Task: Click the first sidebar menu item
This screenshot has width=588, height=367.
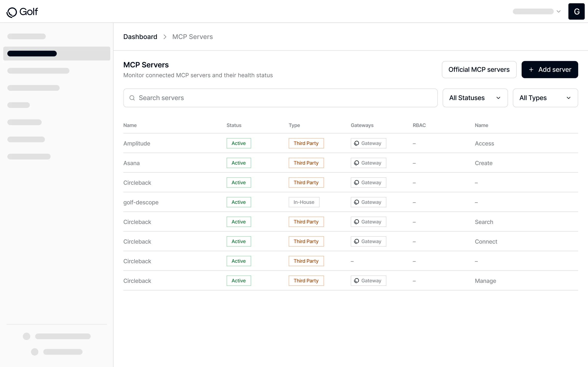Action: point(26,36)
